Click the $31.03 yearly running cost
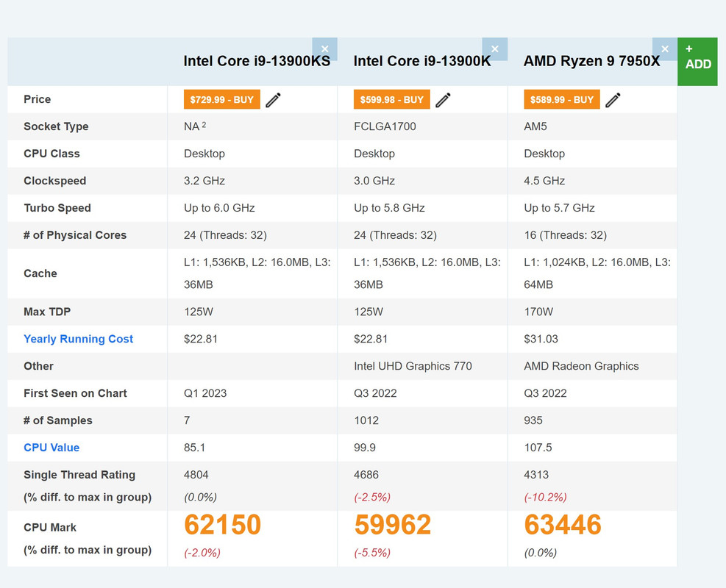726x588 pixels. click(541, 339)
